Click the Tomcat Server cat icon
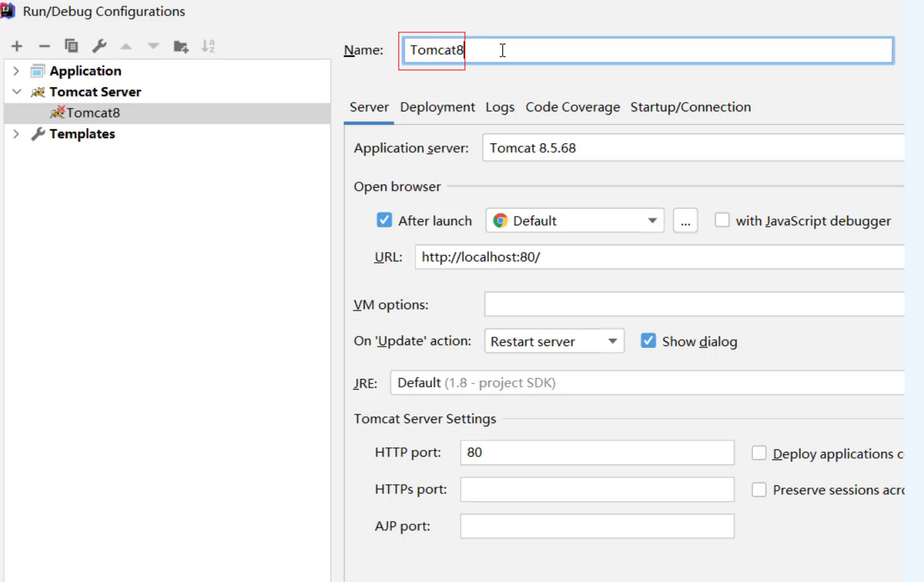The height and width of the screenshot is (582, 924). click(38, 92)
